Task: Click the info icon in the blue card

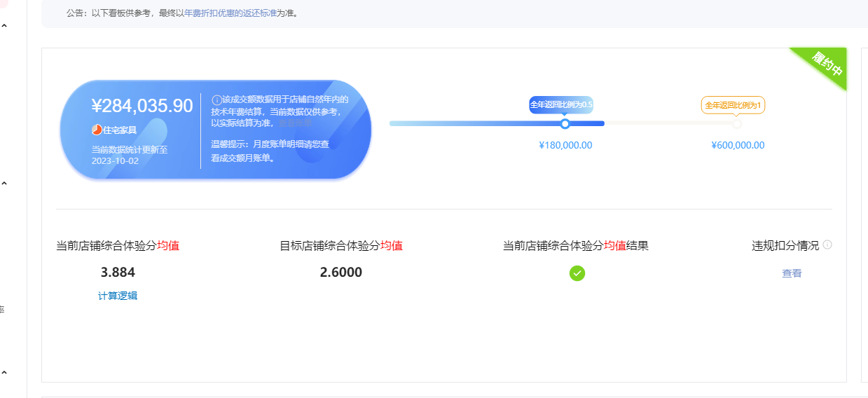Action: [x=216, y=100]
